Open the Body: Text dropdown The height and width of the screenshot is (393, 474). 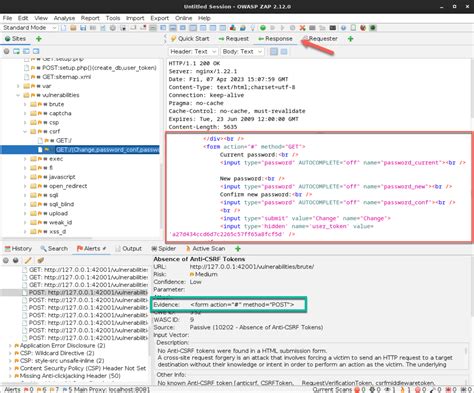242,52
